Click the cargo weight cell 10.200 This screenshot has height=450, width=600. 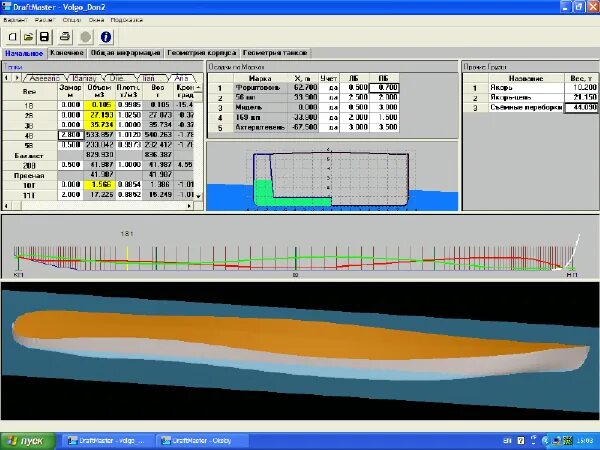(581, 88)
